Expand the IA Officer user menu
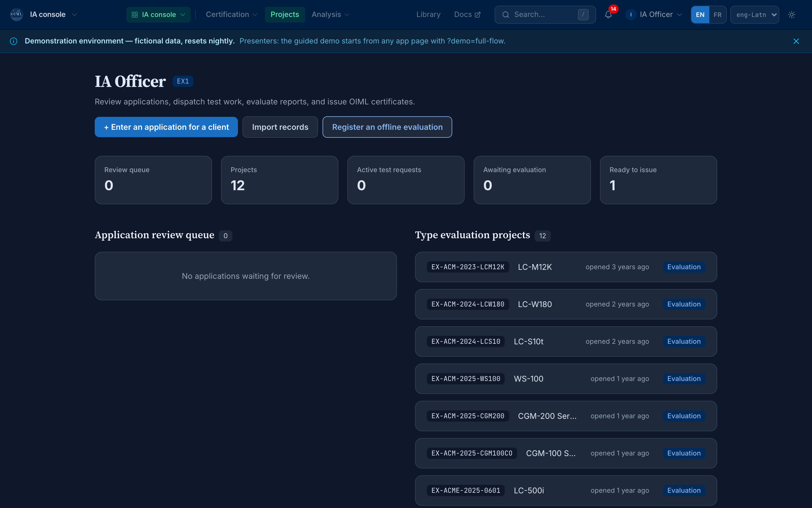This screenshot has width=812, height=508. [654, 15]
